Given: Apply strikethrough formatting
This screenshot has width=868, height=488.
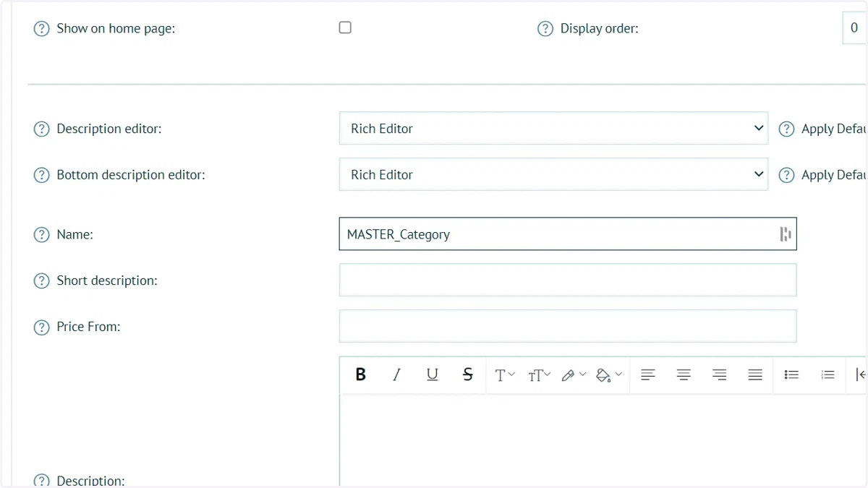Looking at the screenshot, I should point(467,374).
